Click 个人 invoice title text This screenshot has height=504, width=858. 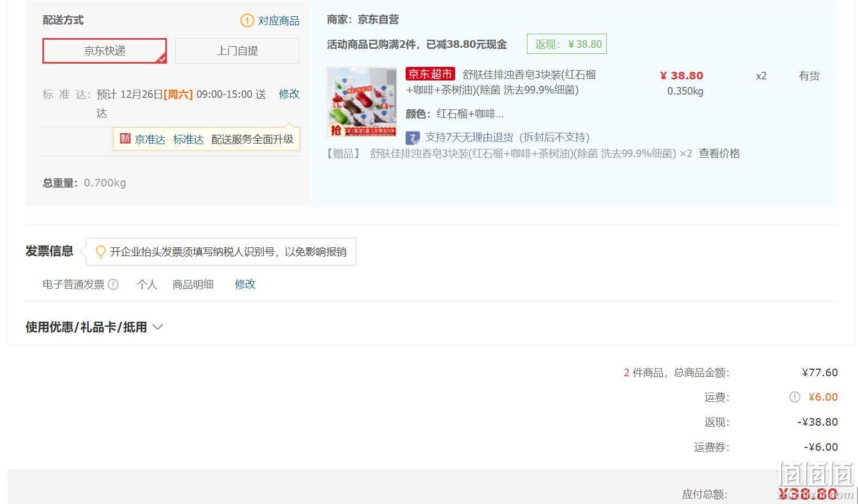[x=147, y=284]
